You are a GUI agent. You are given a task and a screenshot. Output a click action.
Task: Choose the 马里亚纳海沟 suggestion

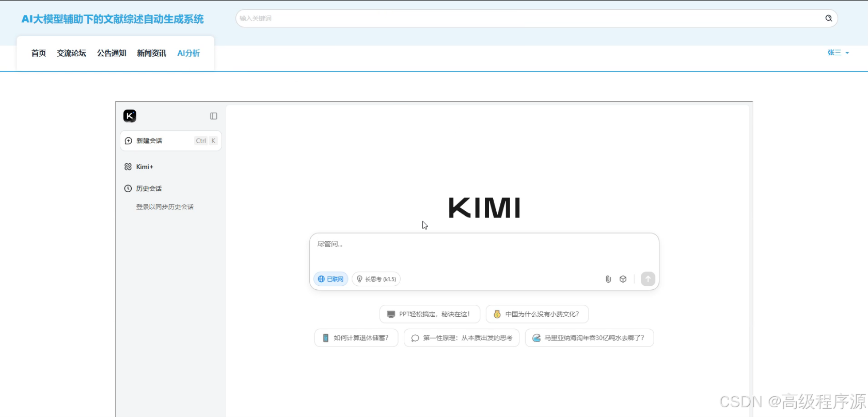pos(589,338)
